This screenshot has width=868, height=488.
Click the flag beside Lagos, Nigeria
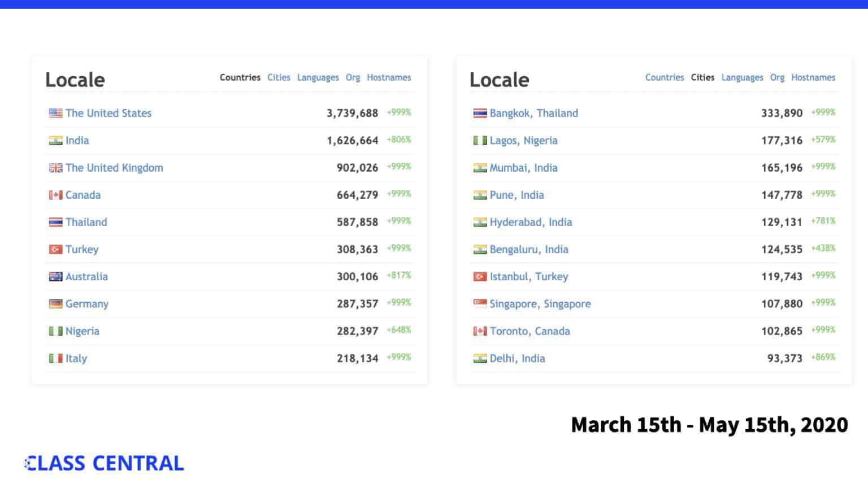[x=480, y=140]
